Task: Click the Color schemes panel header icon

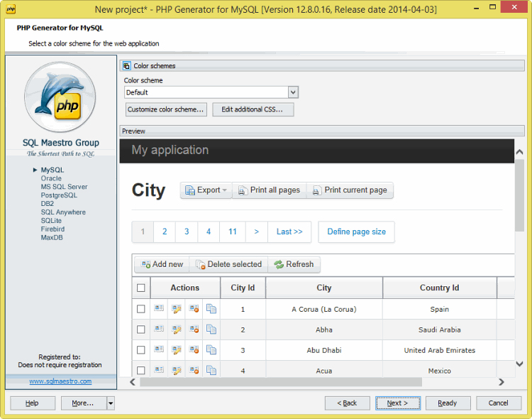Action: [126, 65]
